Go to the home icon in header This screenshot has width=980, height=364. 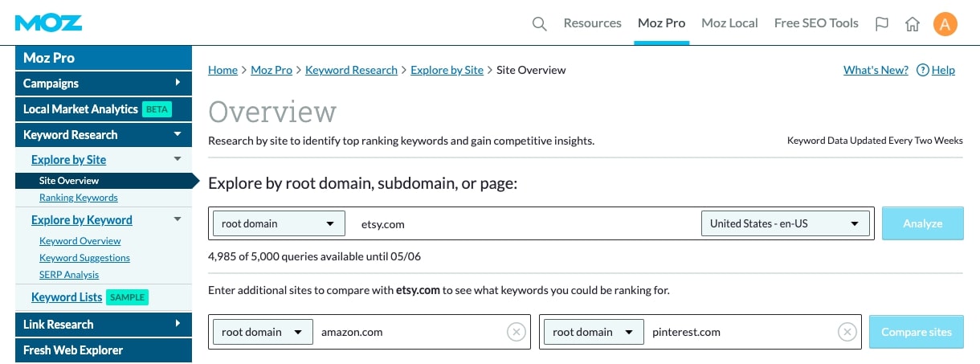click(913, 23)
